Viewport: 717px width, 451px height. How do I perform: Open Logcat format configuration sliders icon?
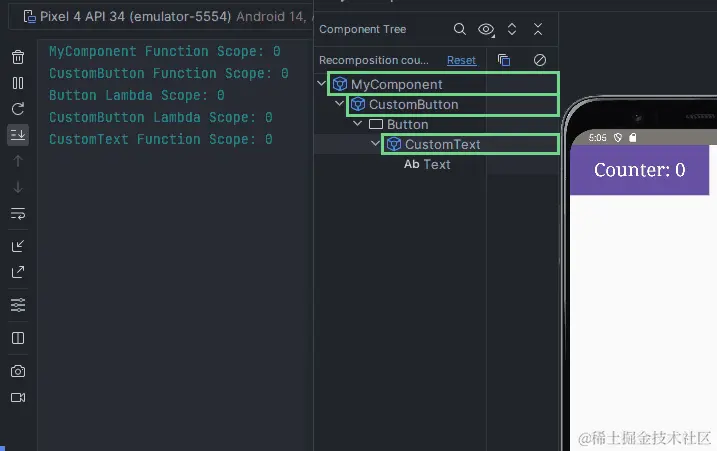pos(18,305)
